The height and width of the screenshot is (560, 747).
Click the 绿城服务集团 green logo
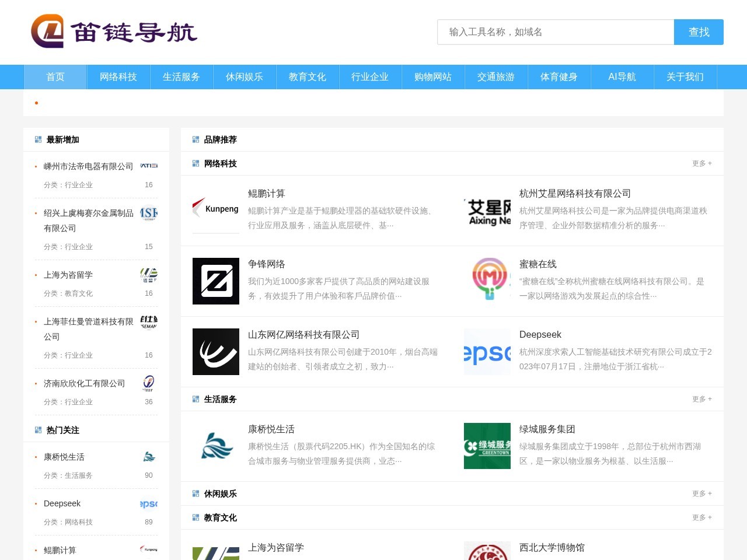487,446
